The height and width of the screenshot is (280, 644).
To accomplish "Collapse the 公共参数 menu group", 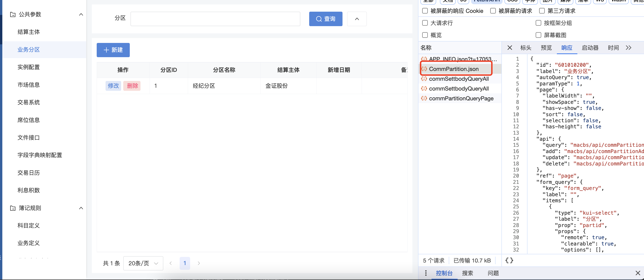I will [81, 14].
